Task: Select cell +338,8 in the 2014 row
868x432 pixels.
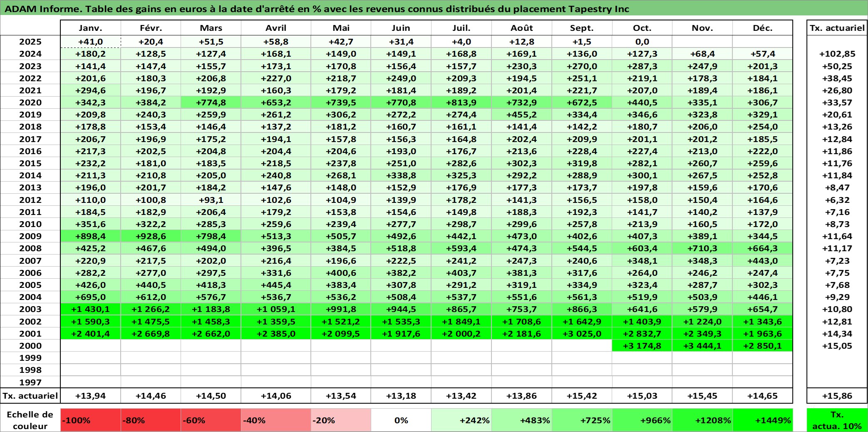Action: 401,175
